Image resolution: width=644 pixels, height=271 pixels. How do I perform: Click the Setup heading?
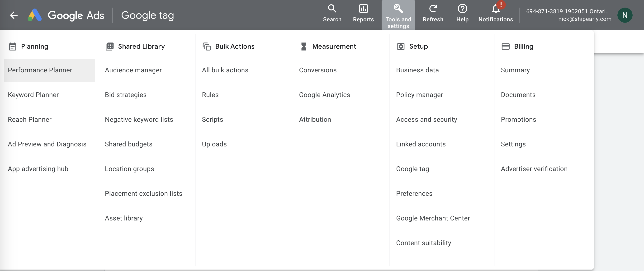pyautogui.click(x=418, y=47)
